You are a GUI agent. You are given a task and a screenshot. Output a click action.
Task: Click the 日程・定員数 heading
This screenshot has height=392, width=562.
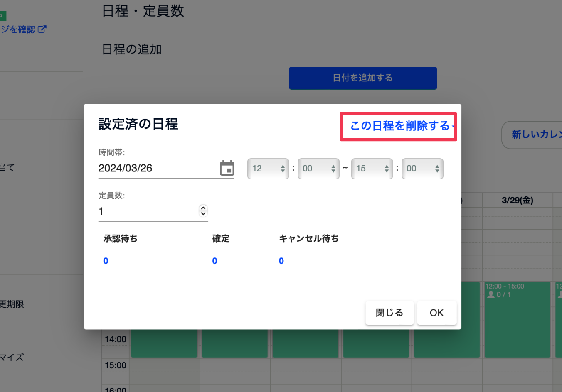(x=143, y=11)
